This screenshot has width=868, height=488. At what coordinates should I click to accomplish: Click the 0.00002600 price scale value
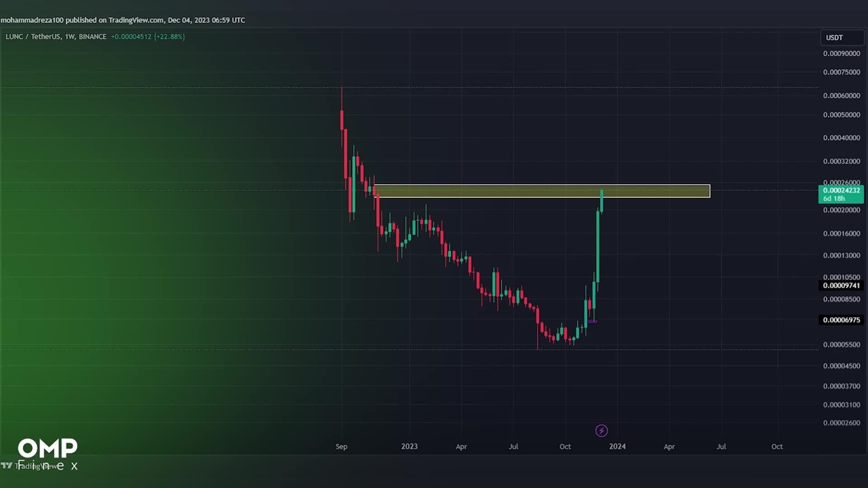pyautogui.click(x=841, y=423)
